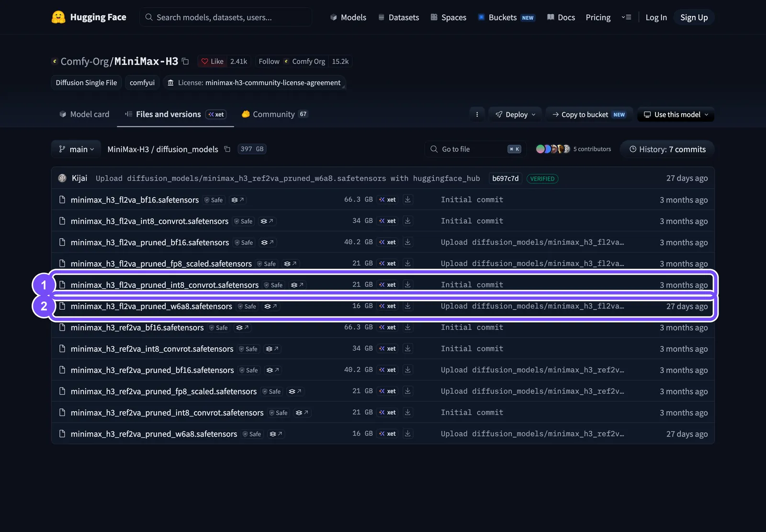Select the Files and versions tab

coord(175,114)
